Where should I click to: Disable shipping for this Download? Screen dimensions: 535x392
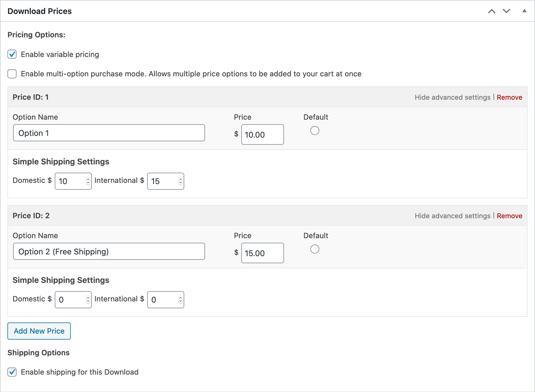pos(12,372)
